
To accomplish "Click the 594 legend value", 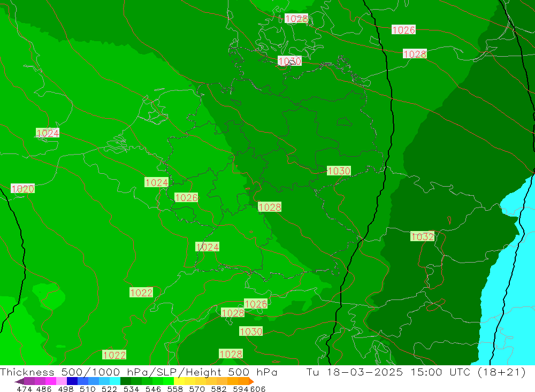I will point(241,389).
